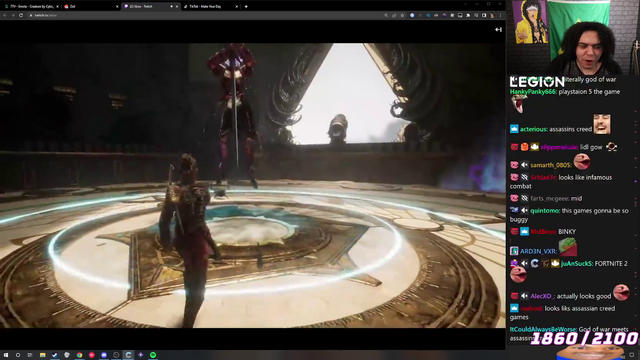This screenshot has height=360, width=640.
Task: Open Spotify from the taskbar
Action: tap(153, 355)
